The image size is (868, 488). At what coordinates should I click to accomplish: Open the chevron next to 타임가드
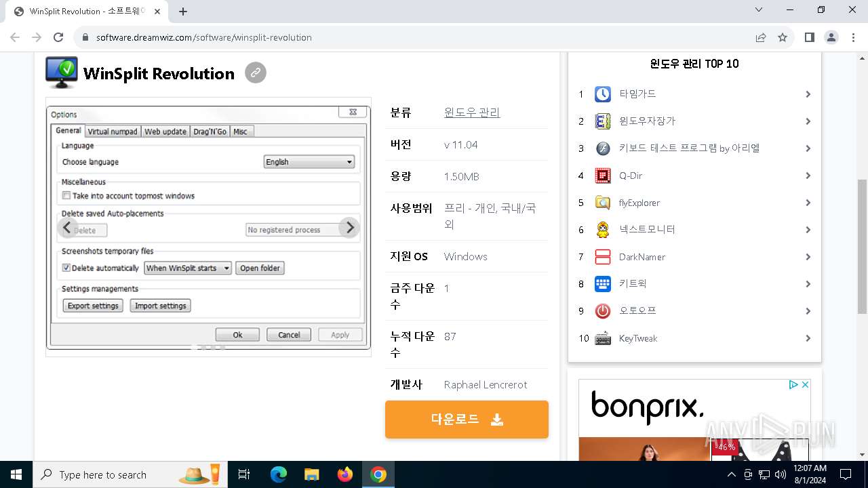pos(808,94)
